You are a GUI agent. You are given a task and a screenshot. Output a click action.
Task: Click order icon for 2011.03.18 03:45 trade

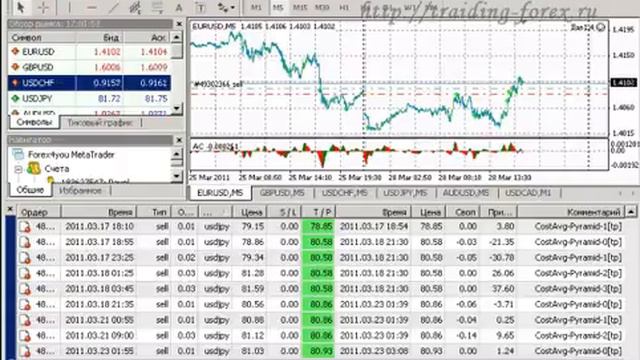[25, 289]
